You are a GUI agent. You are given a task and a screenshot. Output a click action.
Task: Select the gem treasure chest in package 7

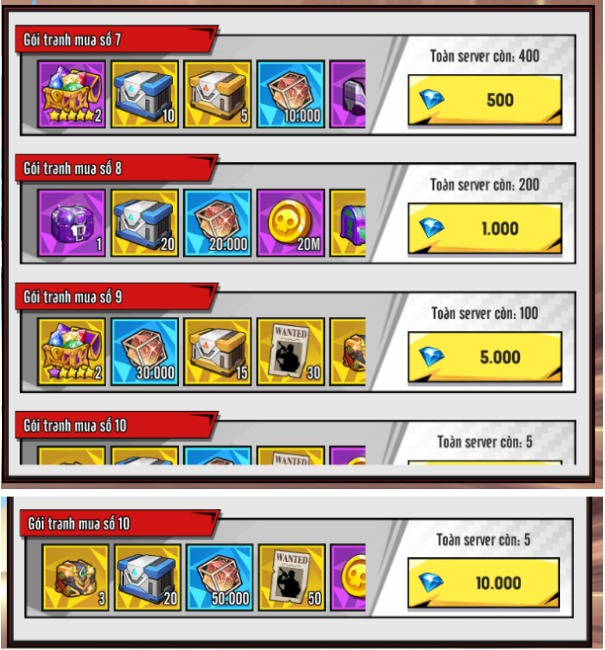coord(71,94)
